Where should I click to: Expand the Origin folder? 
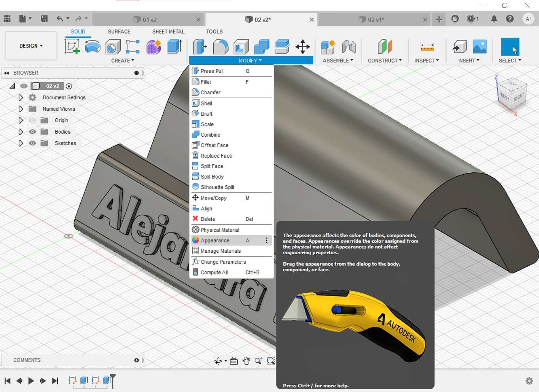point(21,120)
